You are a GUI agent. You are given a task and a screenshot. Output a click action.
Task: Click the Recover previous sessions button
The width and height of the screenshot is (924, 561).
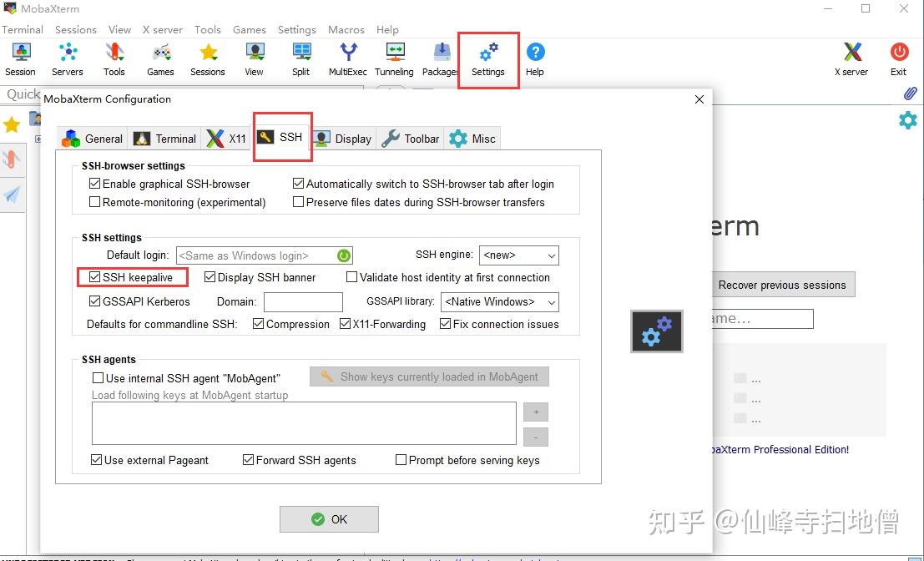[x=782, y=284]
